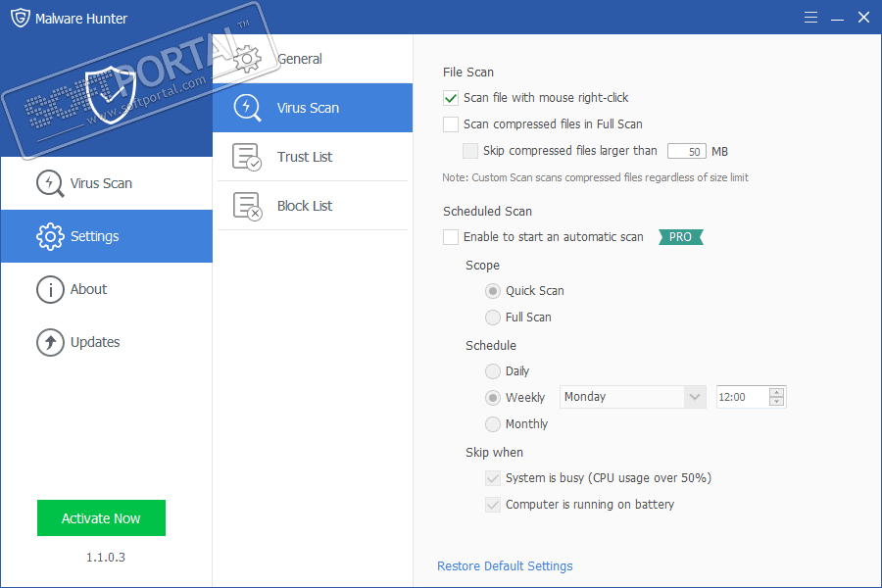The width and height of the screenshot is (882, 588).
Task: Increase the time with the spinner up arrow
Action: point(777,392)
